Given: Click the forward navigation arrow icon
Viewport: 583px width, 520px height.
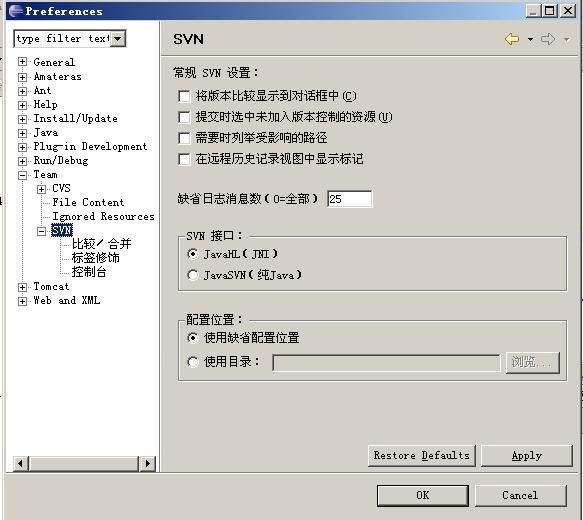Looking at the screenshot, I should click(x=548, y=39).
